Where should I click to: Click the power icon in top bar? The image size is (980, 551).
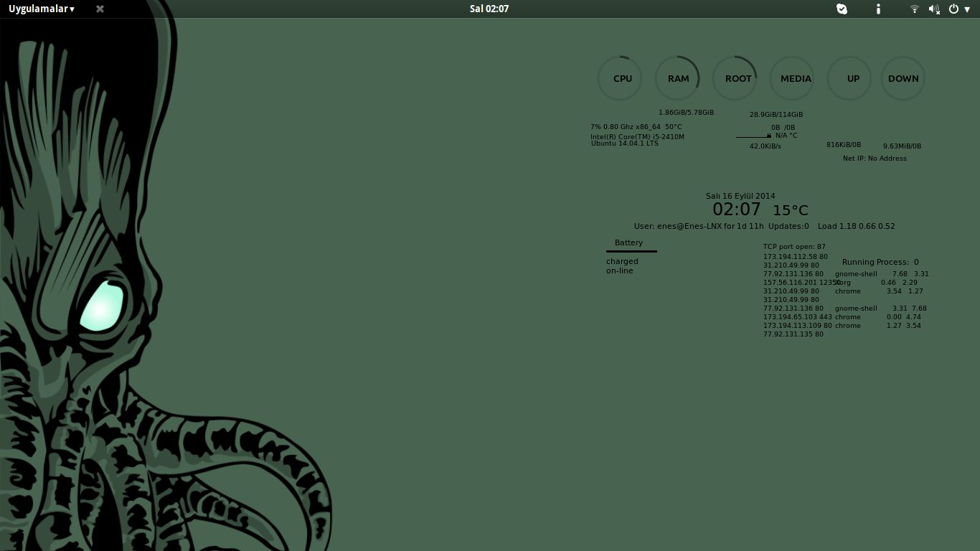pos(953,9)
